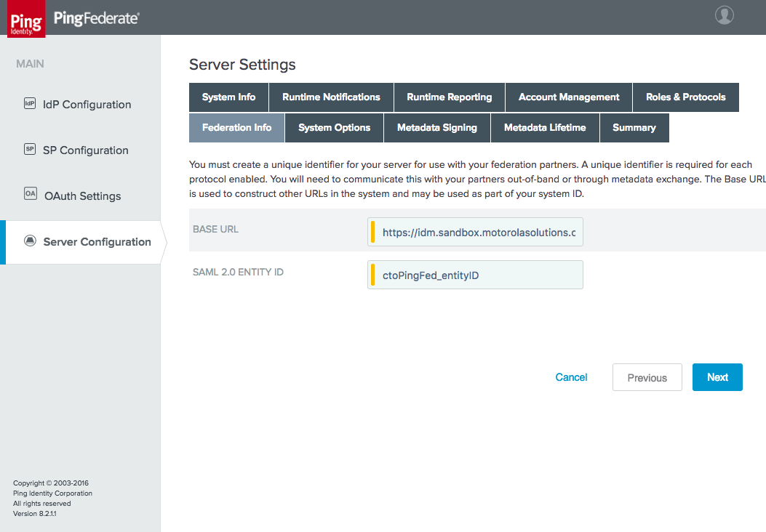Click the Ping Identity logo
This screenshot has width=766, height=532.
[x=26, y=19]
